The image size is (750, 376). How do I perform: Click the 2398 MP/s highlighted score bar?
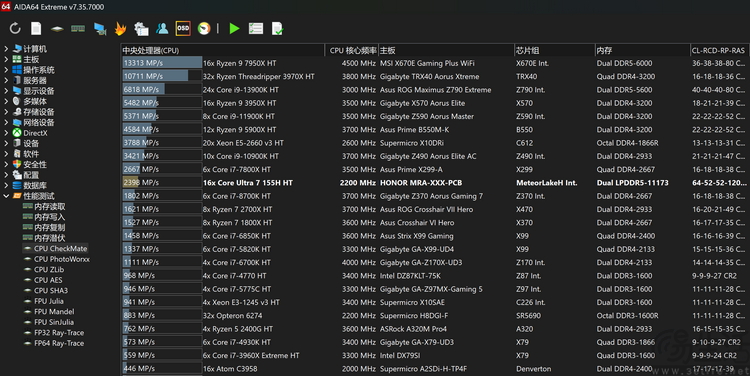pyautogui.click(x=162, y=183)
